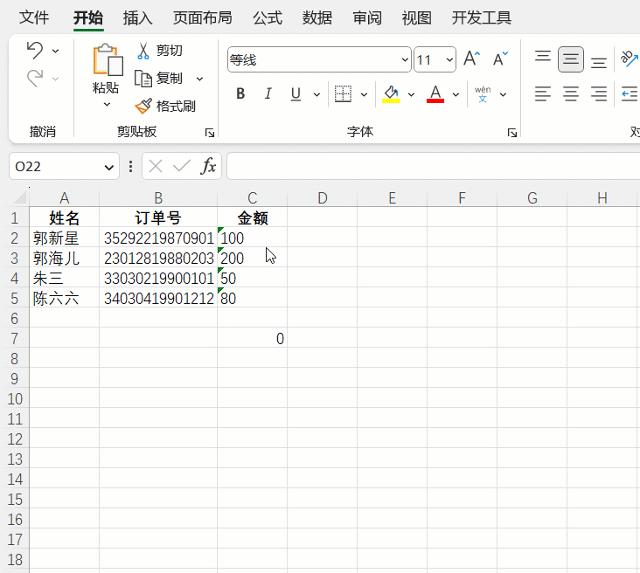Viewport: 640px width, 573px height.
Task: Switch to the 公式 Formulas tab
Action: pyautogui.click(x=267, y=18)
